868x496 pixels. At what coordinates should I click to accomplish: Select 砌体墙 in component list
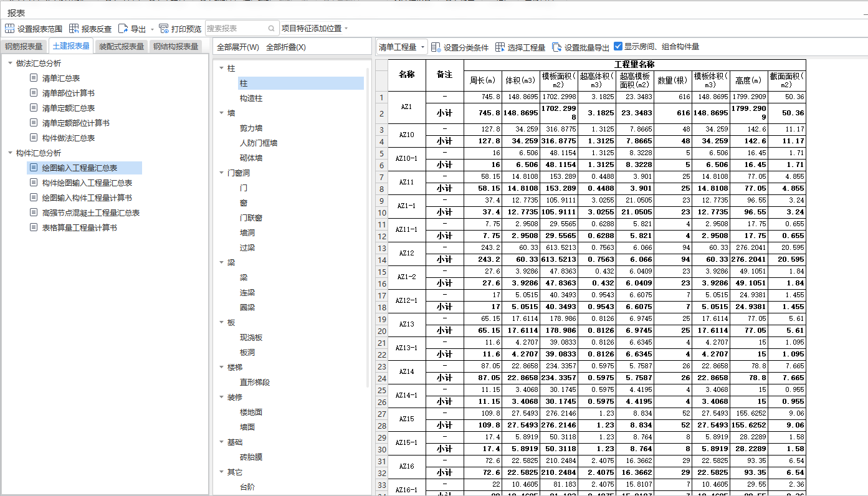tap(251, 158)
